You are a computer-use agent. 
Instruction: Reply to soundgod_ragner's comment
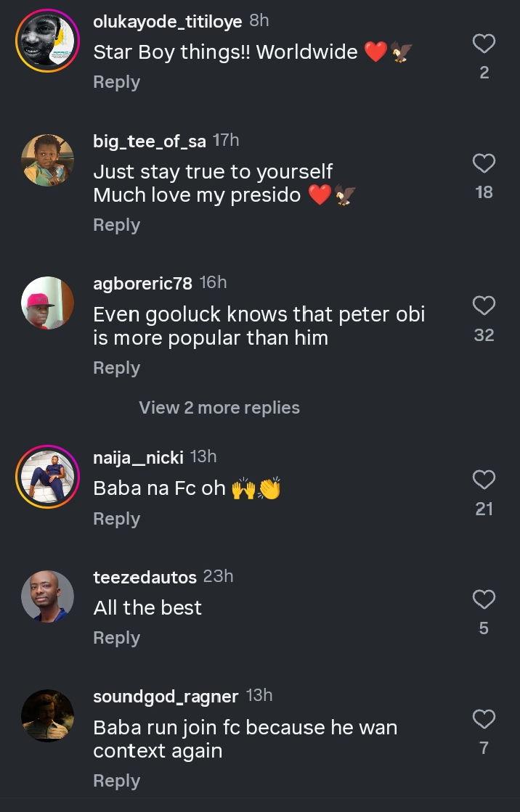116,781
